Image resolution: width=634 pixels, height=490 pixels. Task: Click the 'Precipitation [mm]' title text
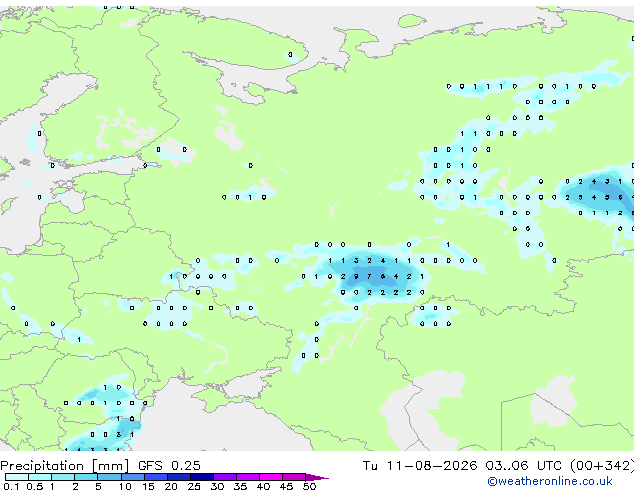pos(65,466)
